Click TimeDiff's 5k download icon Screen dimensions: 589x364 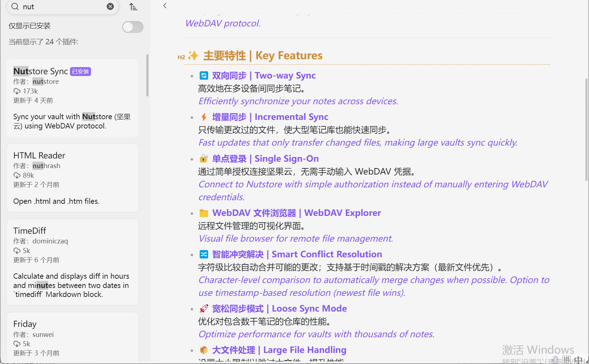coord(17,251)
